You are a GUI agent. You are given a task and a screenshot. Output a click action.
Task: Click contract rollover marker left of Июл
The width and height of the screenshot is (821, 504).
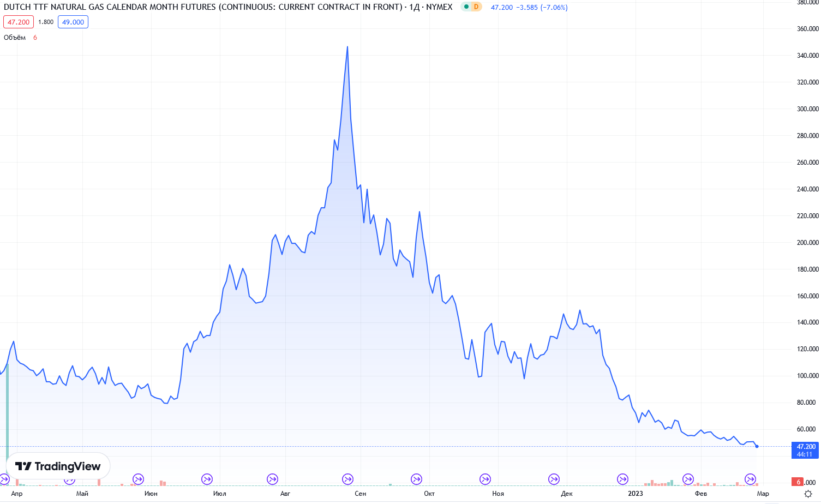(x=207, y=479)
